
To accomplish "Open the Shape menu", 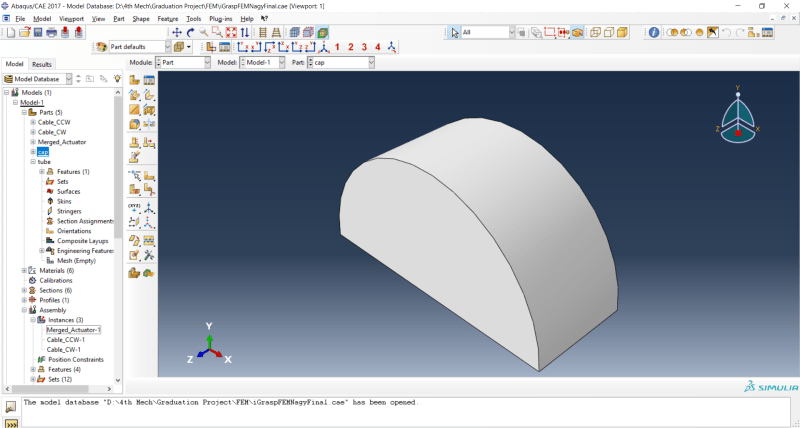I will click(x=141, y=19).
